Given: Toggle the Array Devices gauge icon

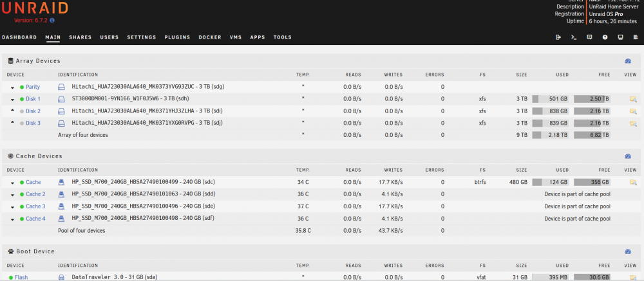Looking at the screenshot, I should 627,61.
